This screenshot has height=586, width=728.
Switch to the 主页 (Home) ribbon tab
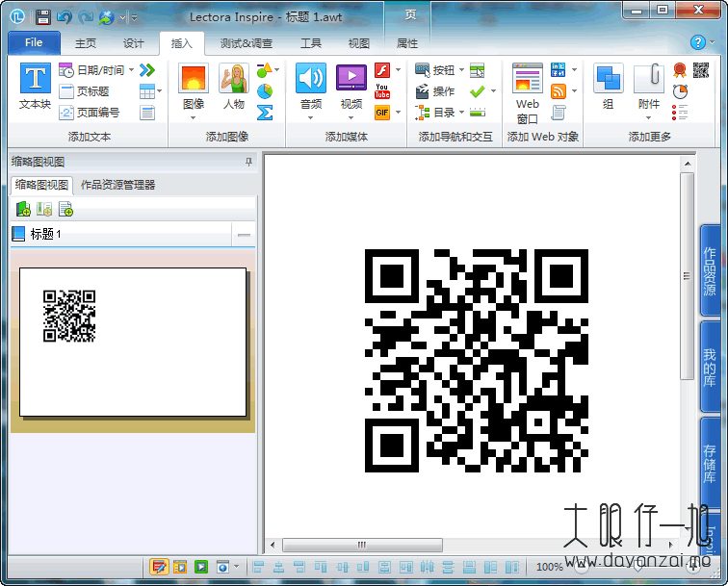[86, 43]
